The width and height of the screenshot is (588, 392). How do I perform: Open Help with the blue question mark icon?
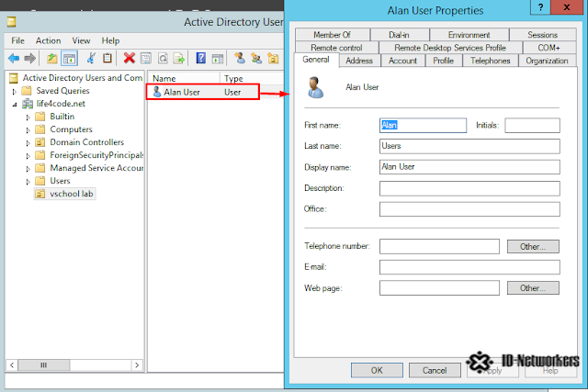tap(201, 58)
